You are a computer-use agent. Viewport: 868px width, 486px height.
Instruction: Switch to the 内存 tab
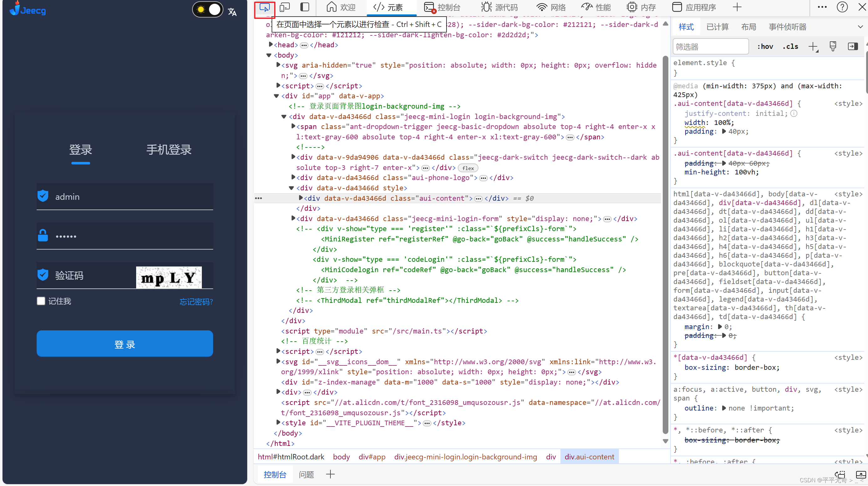pyautogui.click(x=641, y=8)
